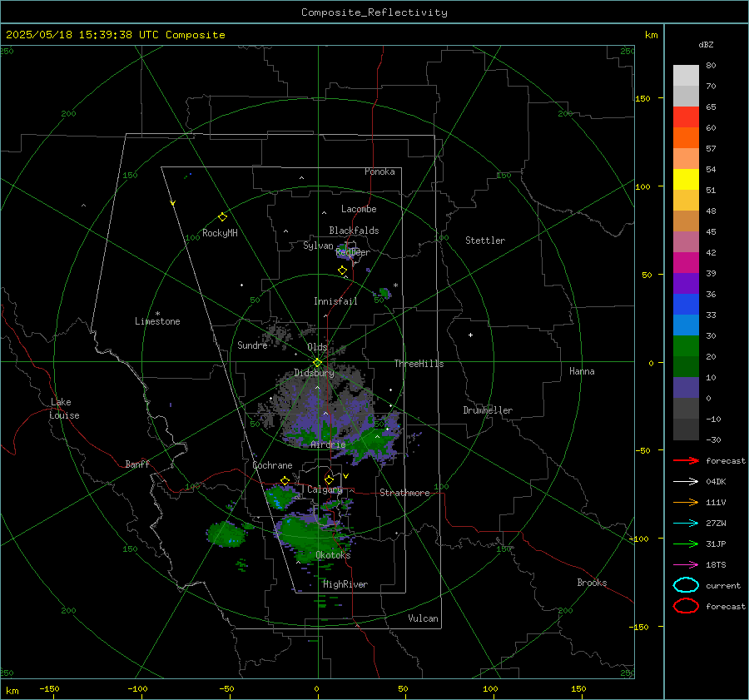Click the Lake Louise label
This screenshot has height=700, width=749.
(64, 409)
